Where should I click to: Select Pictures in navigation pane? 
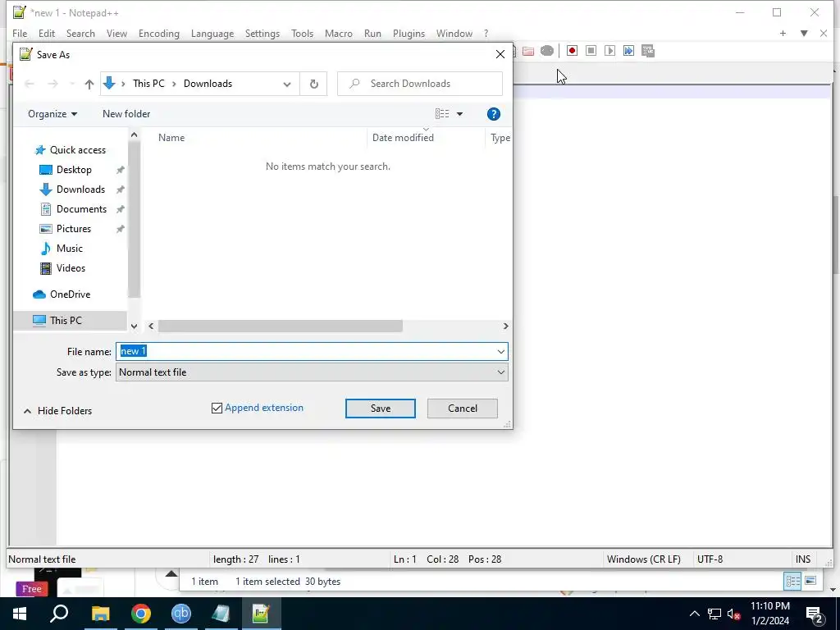73,229
